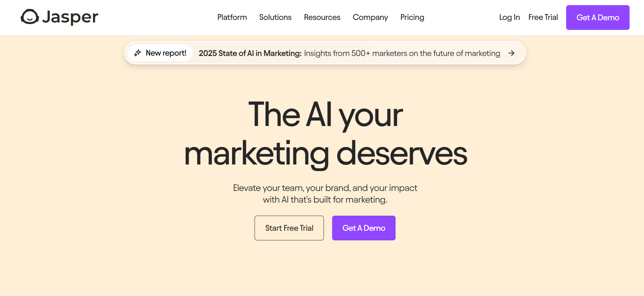Click the Free Trial link in header
644x296 pixels.
(543, 17)
